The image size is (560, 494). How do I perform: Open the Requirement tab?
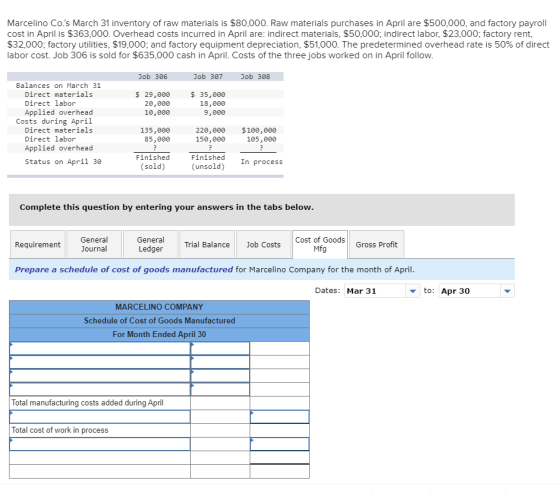pyautogui.click(x=38, y=245)
